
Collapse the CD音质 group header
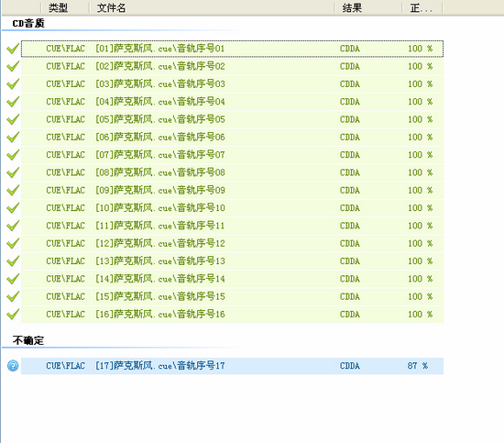[28, 24]
